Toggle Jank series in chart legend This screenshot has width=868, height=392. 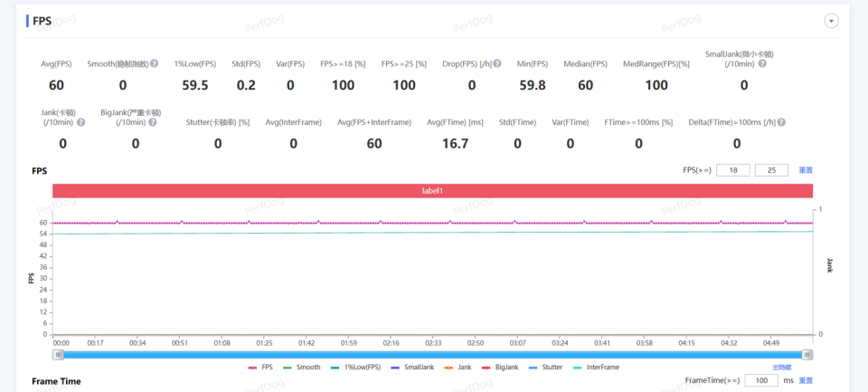click(458, 367)
